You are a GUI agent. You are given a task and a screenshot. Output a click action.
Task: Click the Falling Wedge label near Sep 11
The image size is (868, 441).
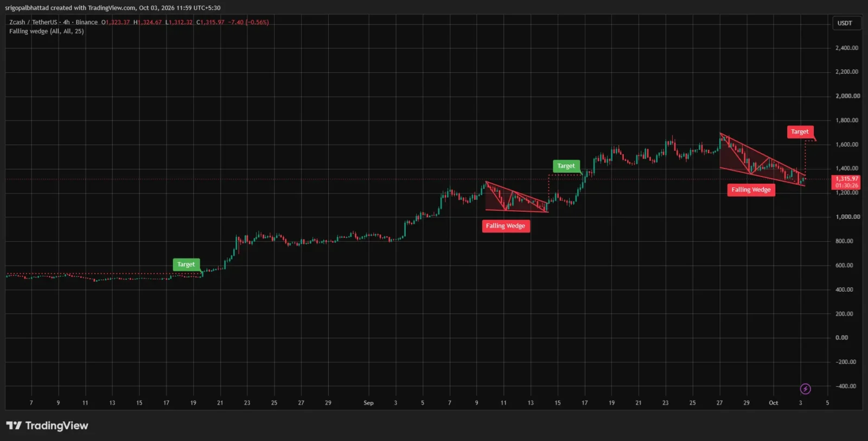click(x=506, y=226)
